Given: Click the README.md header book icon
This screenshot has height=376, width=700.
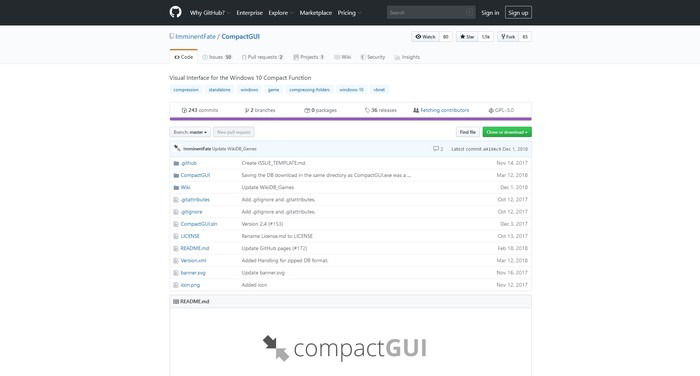Looking at the screenshot, I should pos(176,301).
